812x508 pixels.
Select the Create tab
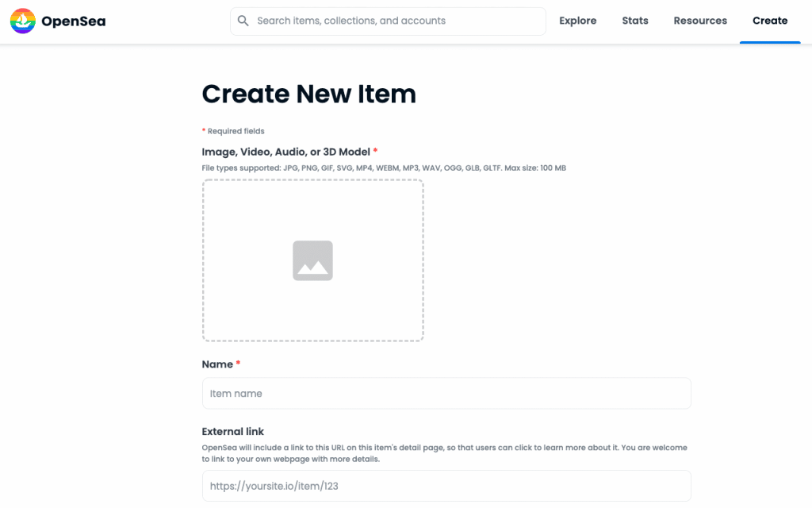(770, 21)
